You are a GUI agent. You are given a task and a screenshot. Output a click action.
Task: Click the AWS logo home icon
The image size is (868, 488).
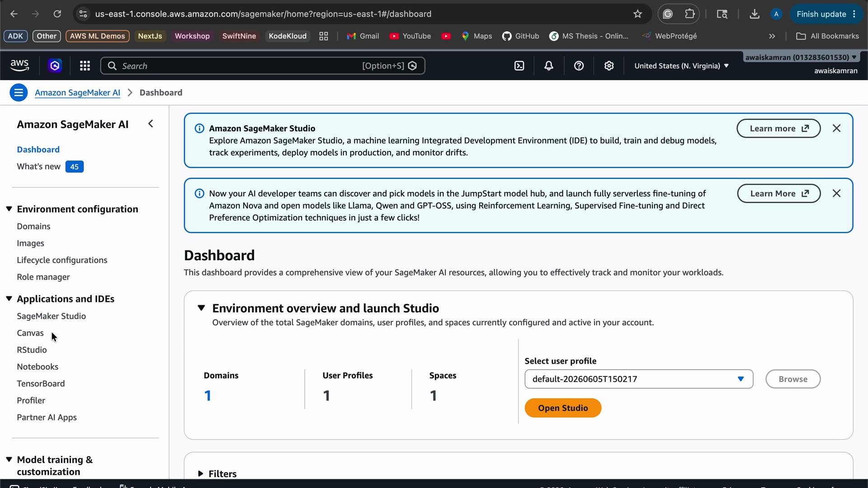19,66
